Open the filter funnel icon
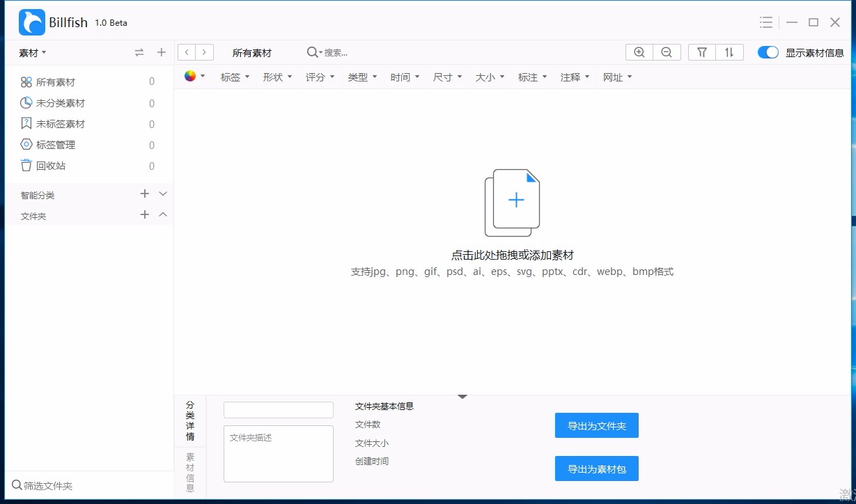The height and width of the screenshot is (504, 856). 701,52
